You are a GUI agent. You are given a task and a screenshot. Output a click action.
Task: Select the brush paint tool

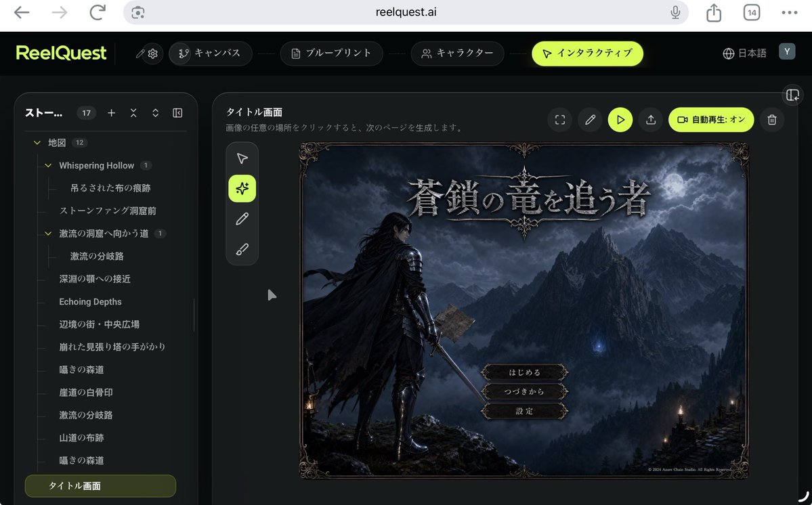[242, 249]
